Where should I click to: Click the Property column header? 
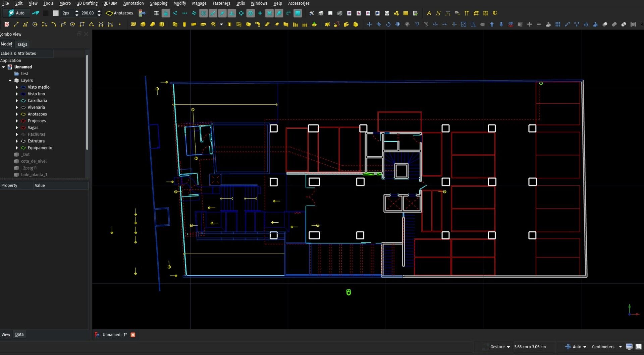17,185
